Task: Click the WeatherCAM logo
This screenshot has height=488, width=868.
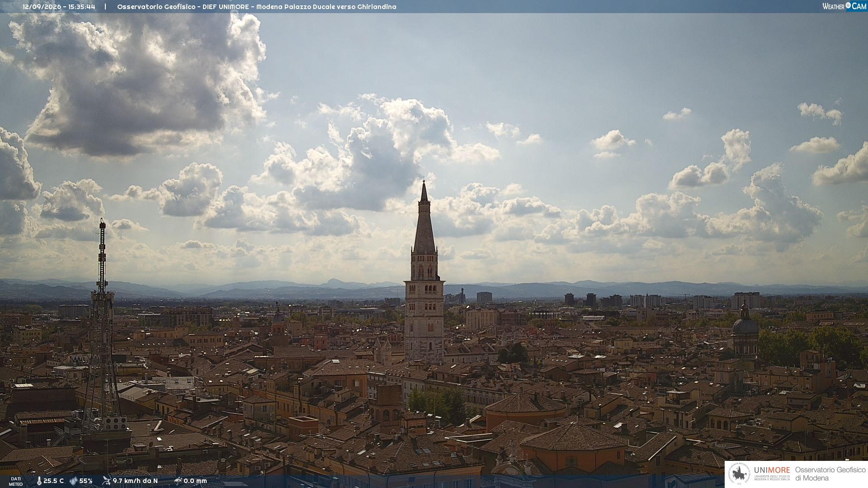Action: point(844,6)
